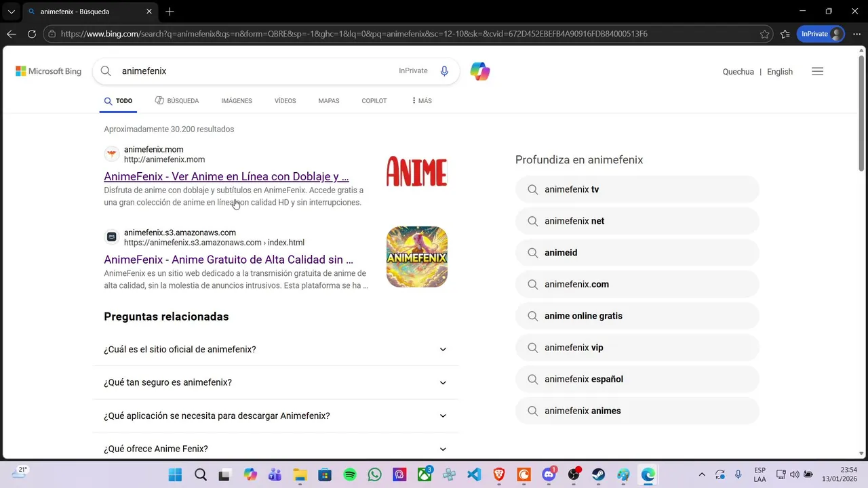Search related suggestion animefenix.com
The height and width of the screenshot is (488, 868).
[637, 285]
